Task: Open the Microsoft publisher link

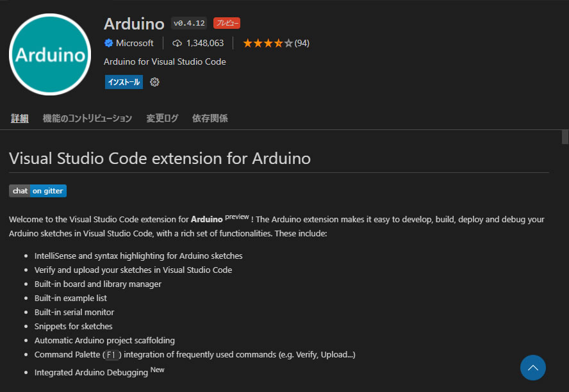Action: 135,43
